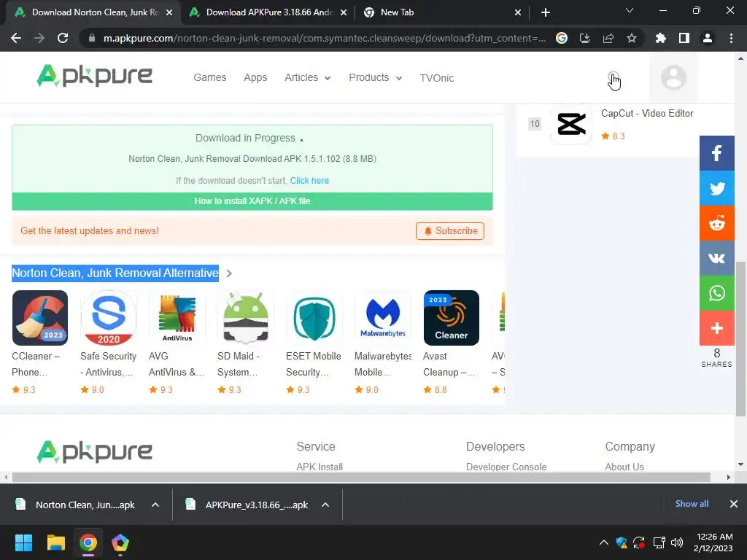Expand Norton Clean alternatives arrow
Viewport: 747px width, 560px height.
(229, 273)
